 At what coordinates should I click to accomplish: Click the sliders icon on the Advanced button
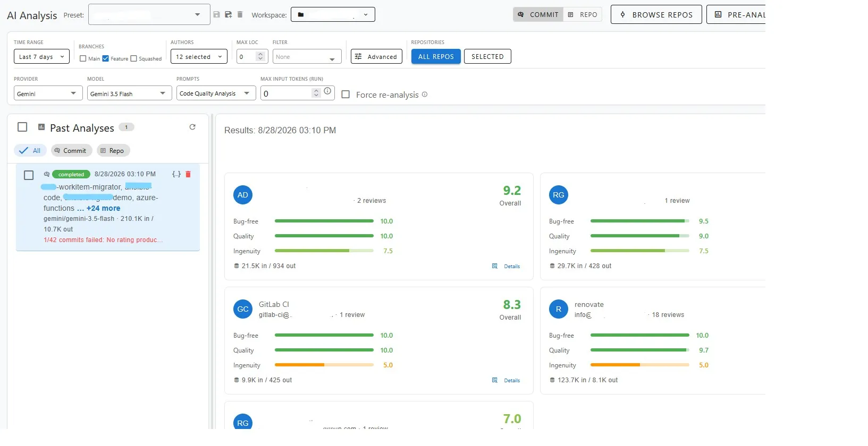[x=358, y=56]
